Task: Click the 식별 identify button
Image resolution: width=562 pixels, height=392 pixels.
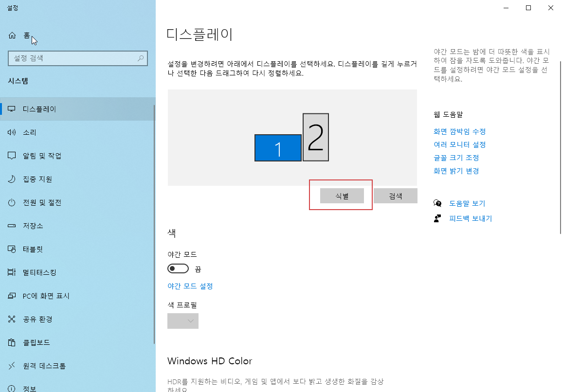Action: click(342, 196)
